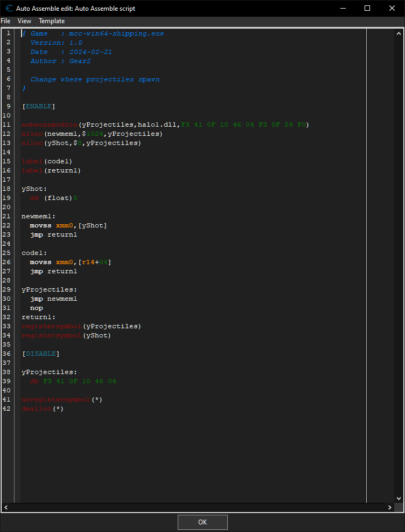The width and height of the screenshot is (405, 532).
Task: Open the View menu
Action: click(24, 20)
